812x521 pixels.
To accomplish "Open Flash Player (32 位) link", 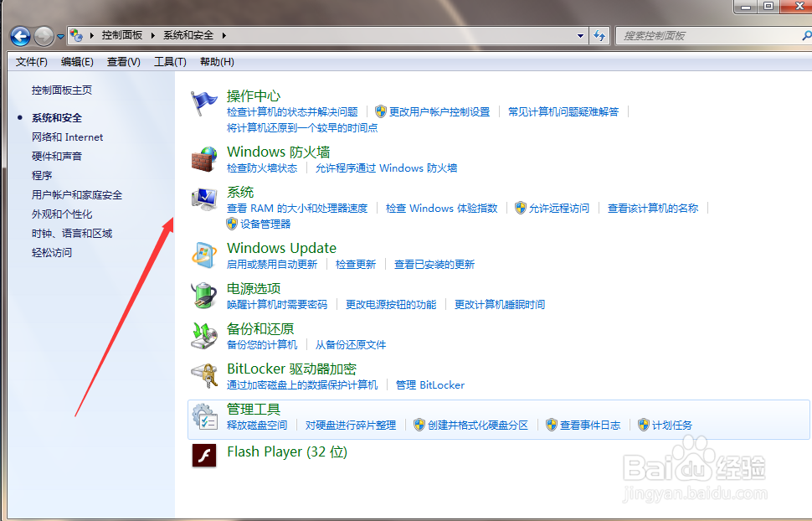I will click(287, 452).
